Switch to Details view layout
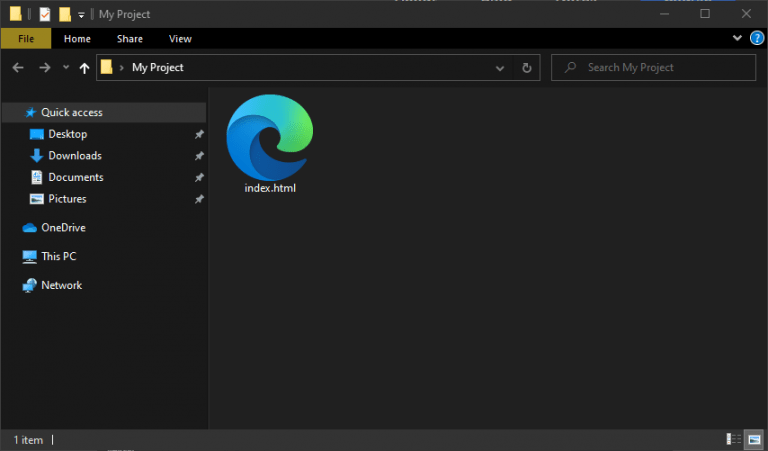The image size is (768, 451). pyautogui.click(x=734, y=439)
